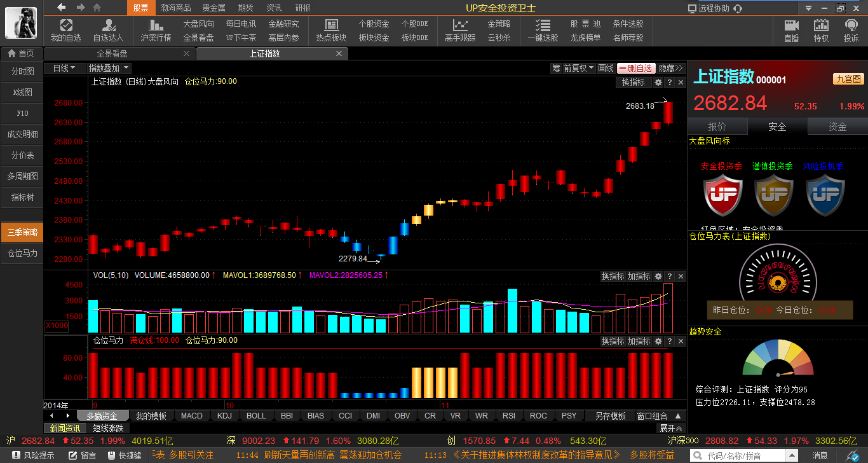Viewport: 868px width, 463px height.
Task: Switch to 短线涨跌 news tab
Action: pyautogui.click(x=108, y=429)
